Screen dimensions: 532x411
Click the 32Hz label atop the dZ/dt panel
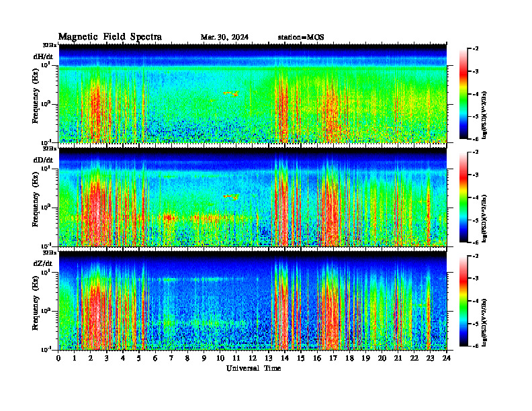click(49, 252)
